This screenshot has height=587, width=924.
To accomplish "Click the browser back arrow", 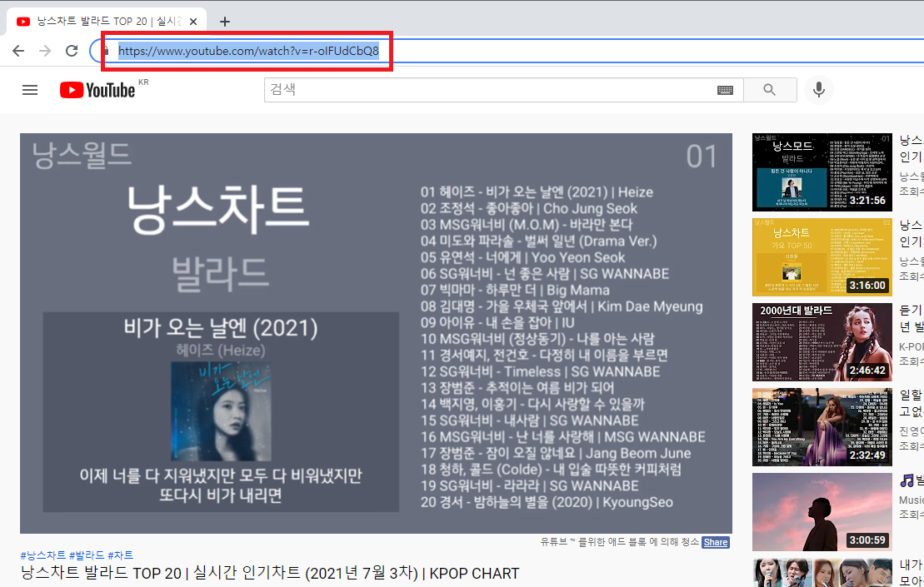I will click(x=18, y=51).
